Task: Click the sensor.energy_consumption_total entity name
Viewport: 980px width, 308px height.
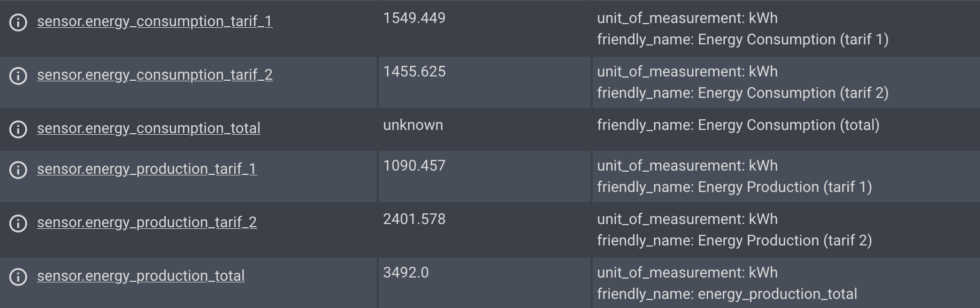Action: [148, 128]
